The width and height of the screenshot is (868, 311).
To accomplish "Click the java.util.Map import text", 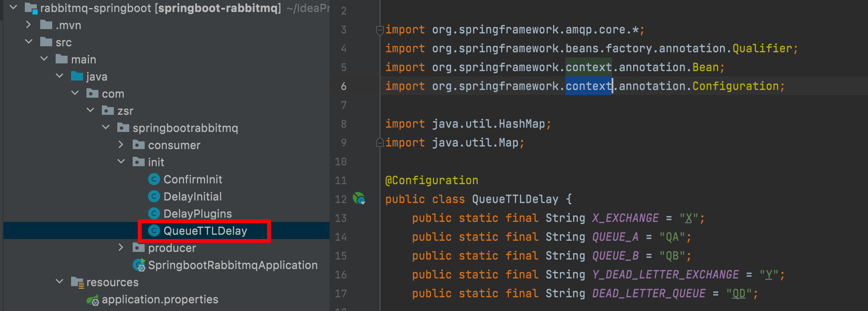I will point(475,143).
